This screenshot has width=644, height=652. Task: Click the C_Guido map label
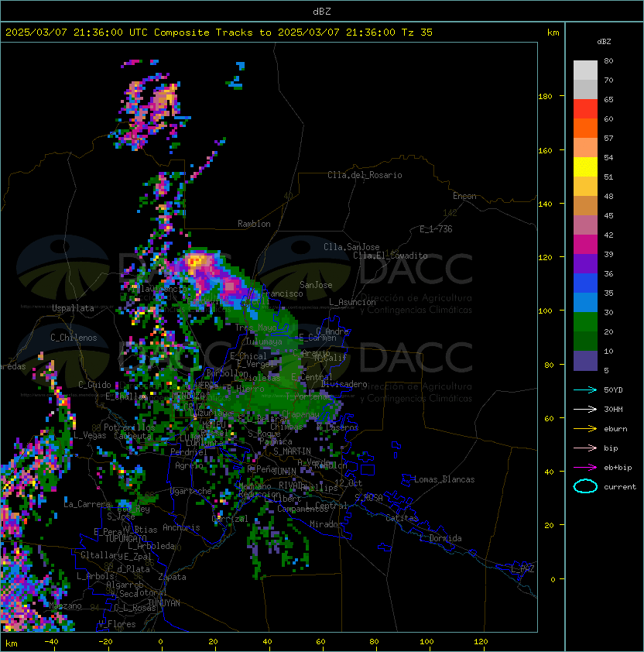94,385
